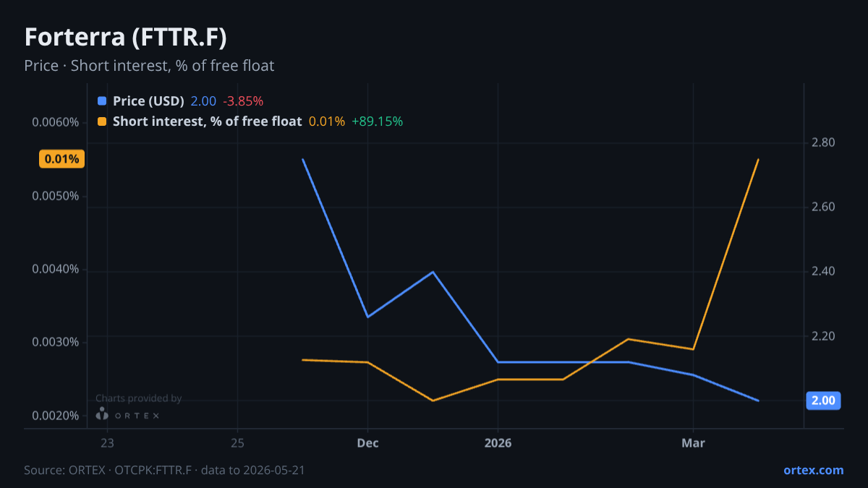Click the 0.0050% left axis label

pos(56,197)
